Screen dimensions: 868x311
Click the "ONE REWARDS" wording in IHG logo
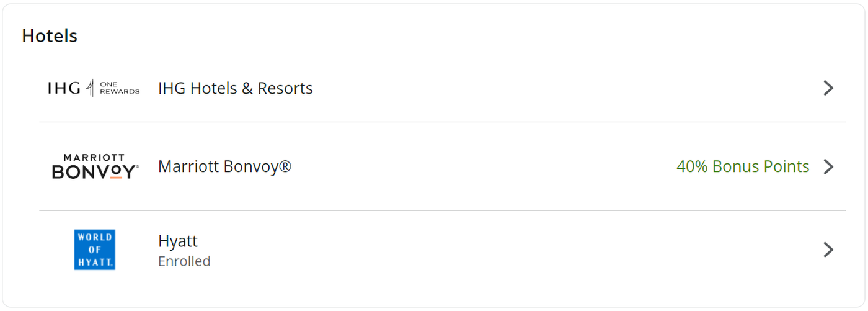(x=120, y=88)
